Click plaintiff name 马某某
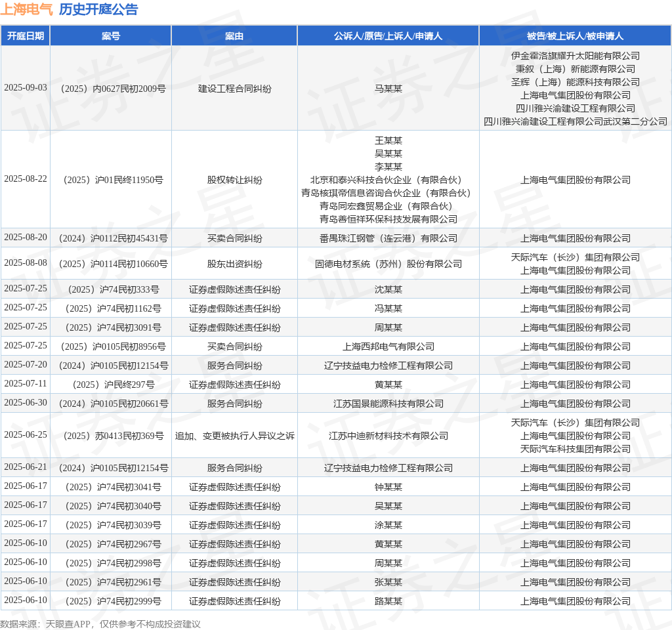Viewport: 672px width, 630px height. coord(388,89)
